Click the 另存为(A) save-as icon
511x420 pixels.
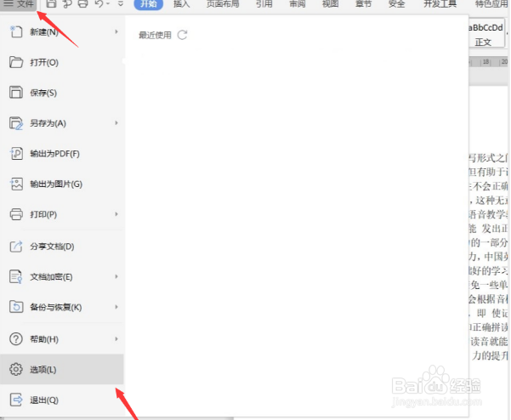(x=16, y=123)
